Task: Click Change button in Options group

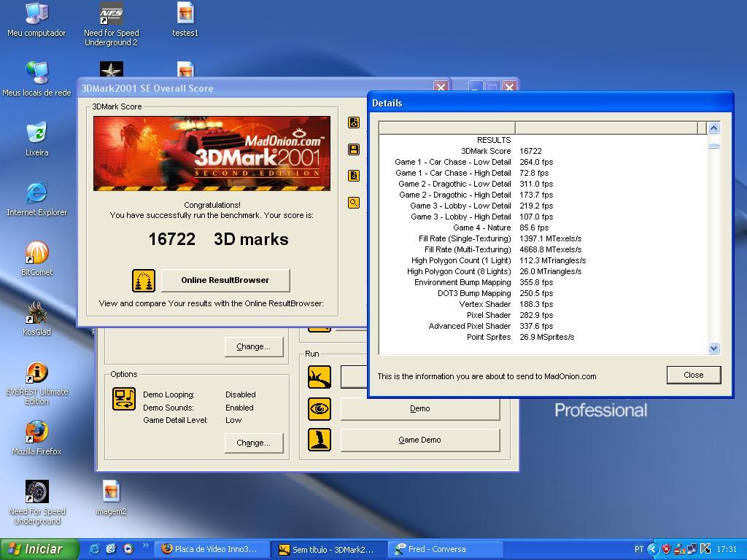Action: [254, 443]
